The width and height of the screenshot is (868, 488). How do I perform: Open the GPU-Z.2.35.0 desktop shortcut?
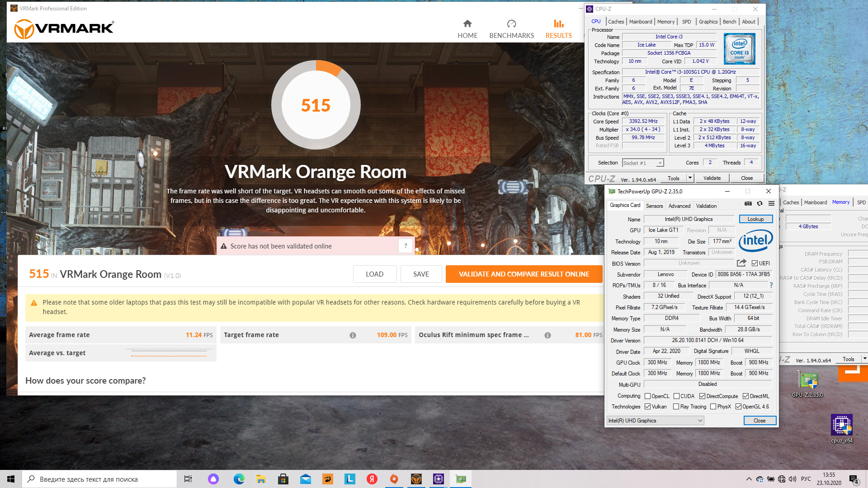[807, 385]
